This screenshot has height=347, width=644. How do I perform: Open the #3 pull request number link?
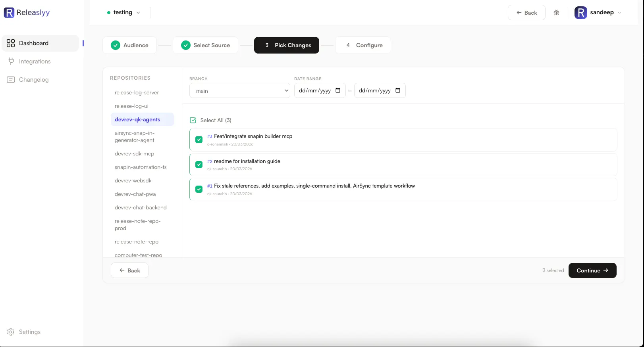(210, 136)
